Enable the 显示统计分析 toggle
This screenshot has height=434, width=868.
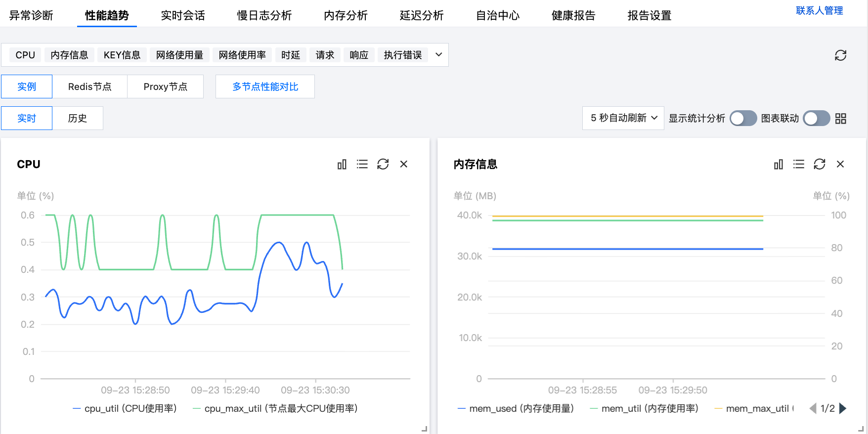click(743, 119)
